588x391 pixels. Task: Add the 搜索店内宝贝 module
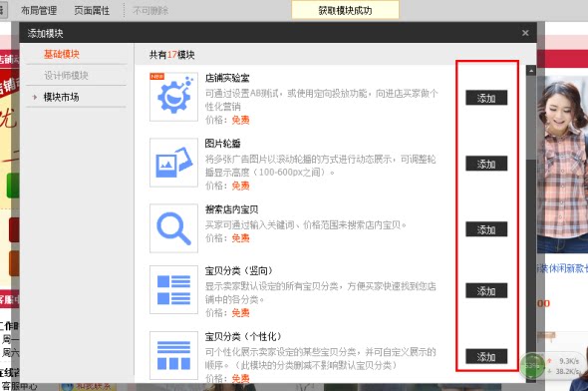pyautogui.click(x=486, y=228)
